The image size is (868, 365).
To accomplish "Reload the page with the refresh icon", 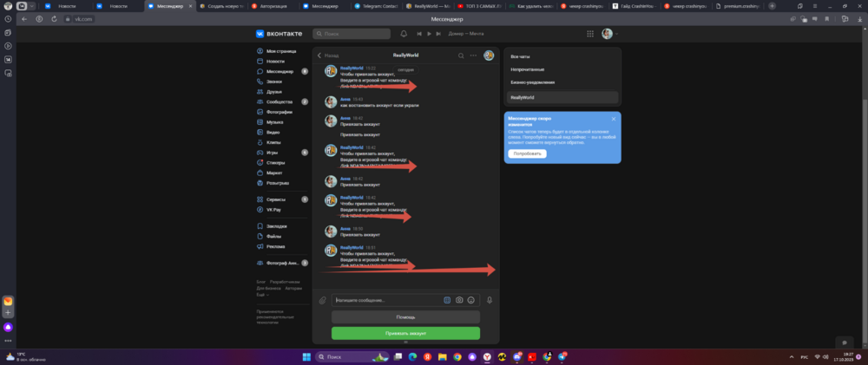I will [x=54, y=19].
